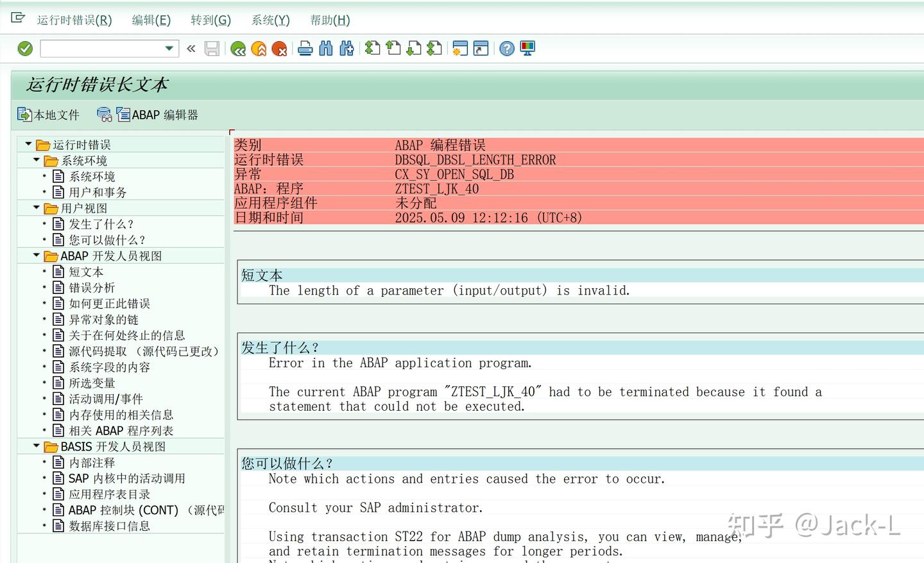Open the ABAP 编辑器 button
924x563 pixels.
point(157,115)
